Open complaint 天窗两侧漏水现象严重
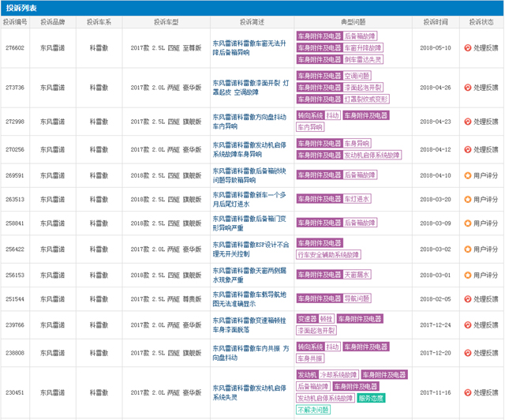The image size is (505, 420). pyautogui.click(x=249, y=275)
